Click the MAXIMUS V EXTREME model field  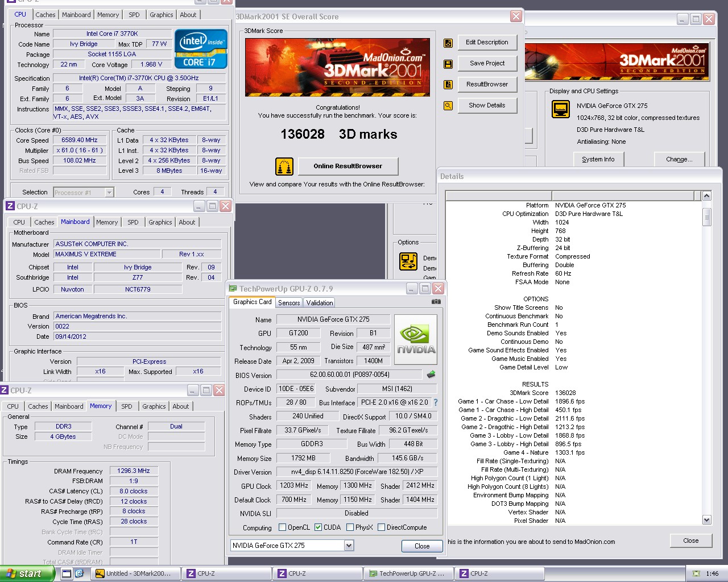[x=107, y=254]
